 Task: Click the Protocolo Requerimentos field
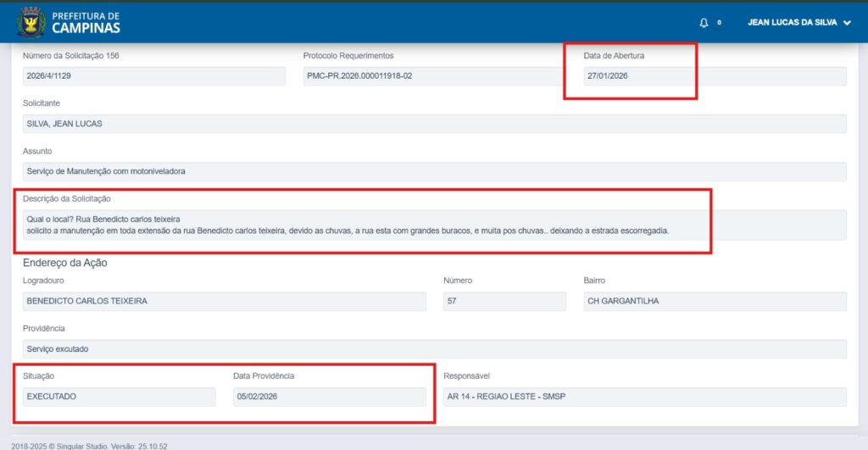432,75
